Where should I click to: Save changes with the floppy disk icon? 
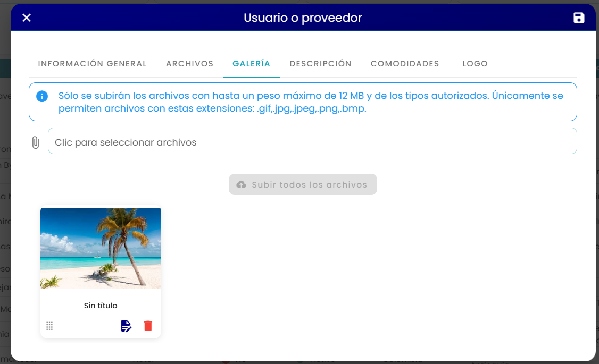(x=579, y=18)
